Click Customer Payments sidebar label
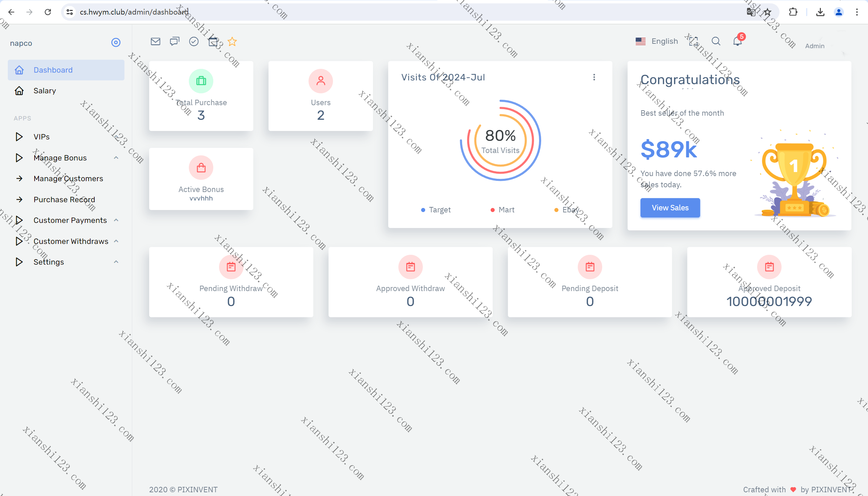Image resolution: width=868 pixels, height=496 pixels. tap(70, 220)
